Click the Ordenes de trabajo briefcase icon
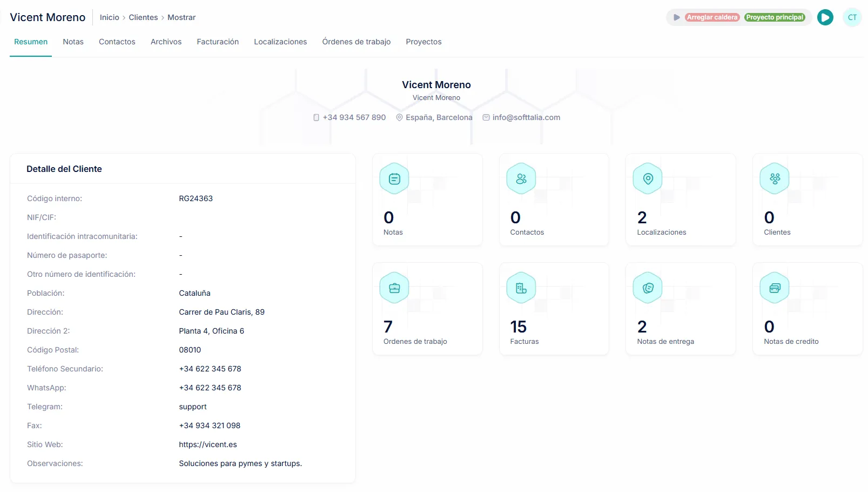 click(x=394, y=288)
